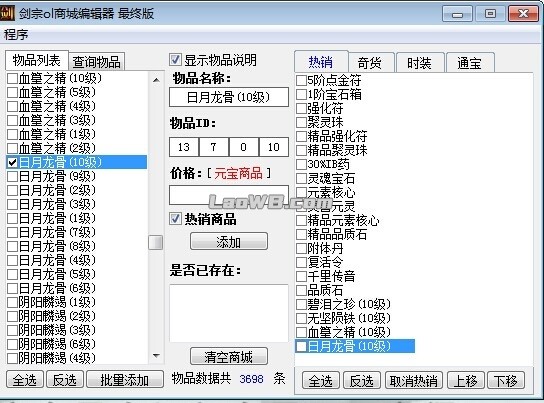The image size is (544, 403).
Task: Toggle the 显示物品说明 checkbox
Action: click(175, 60)
